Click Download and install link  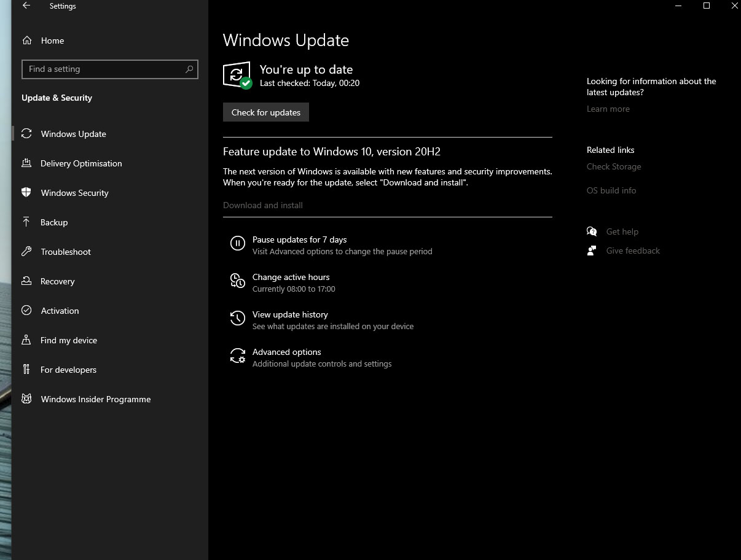(x=263, y=205)
